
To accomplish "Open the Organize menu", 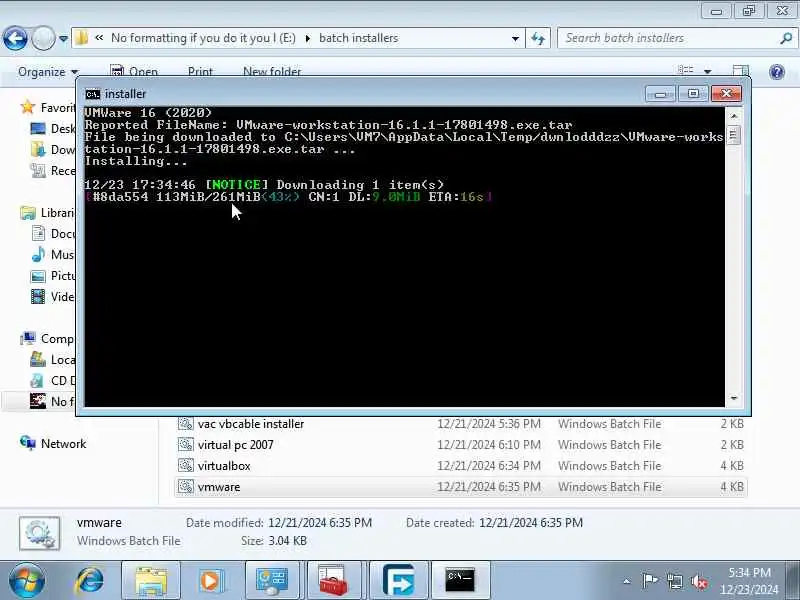I will pos(48,72).
